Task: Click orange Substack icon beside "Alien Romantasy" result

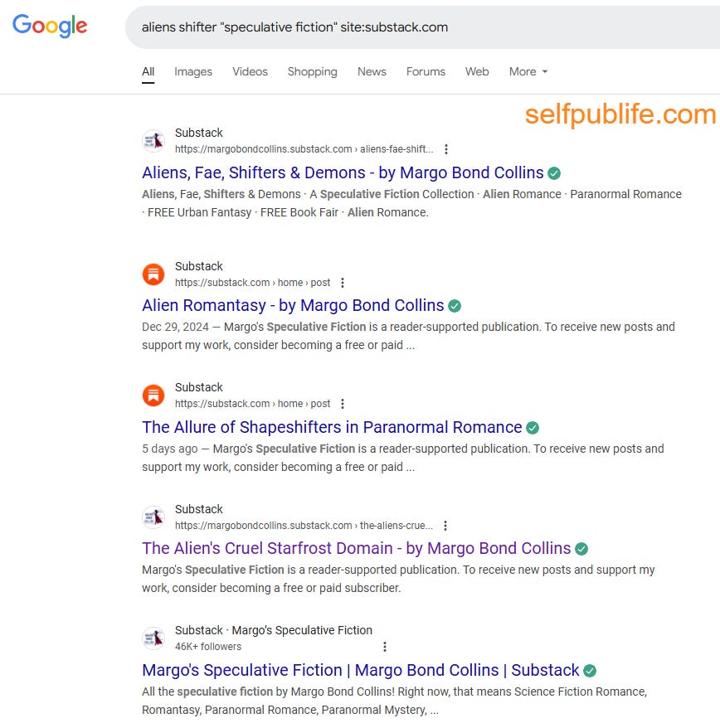Action: [x=153, y=274]
